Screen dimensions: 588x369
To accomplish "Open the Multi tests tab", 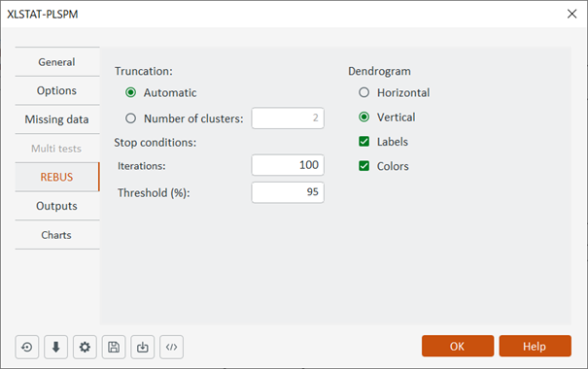I will (x=57, y=149).
